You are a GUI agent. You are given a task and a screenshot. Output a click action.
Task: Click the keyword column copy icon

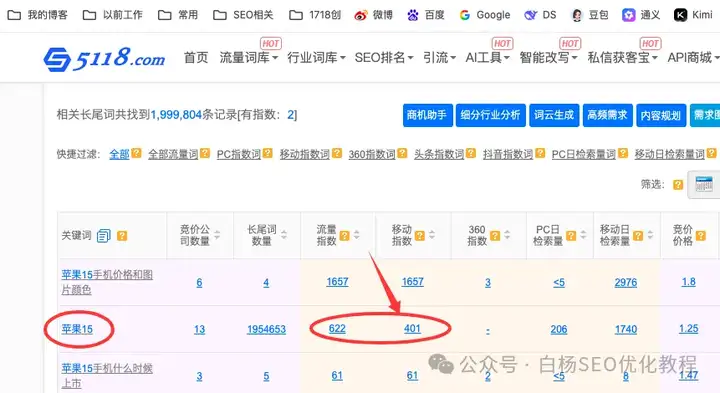click(x=104, y=236)
